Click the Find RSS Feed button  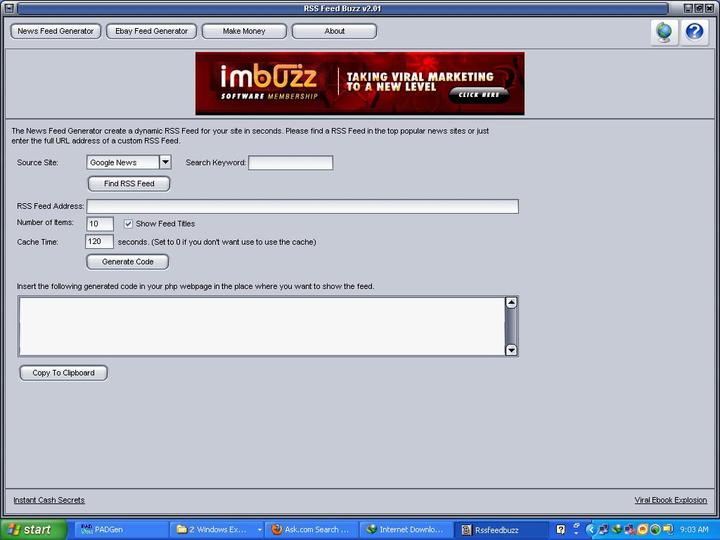129,184
